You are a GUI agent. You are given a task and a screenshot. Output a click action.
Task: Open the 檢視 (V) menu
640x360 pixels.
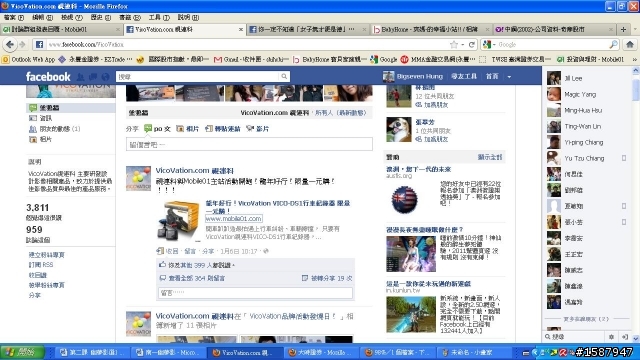[72, 18]
